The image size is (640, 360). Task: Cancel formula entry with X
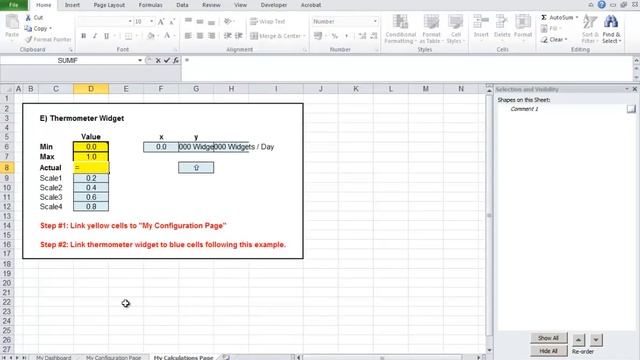(158, 60)
